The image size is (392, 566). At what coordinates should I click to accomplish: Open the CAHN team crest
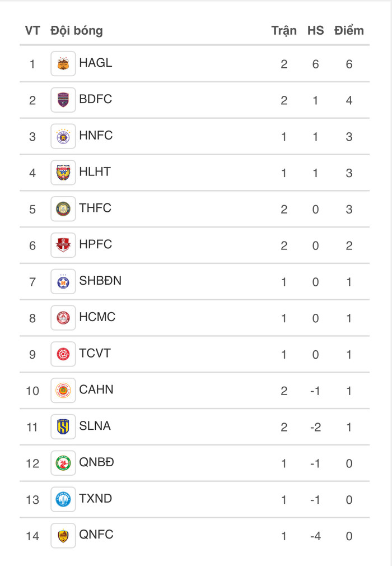click(x=63, y=391)
